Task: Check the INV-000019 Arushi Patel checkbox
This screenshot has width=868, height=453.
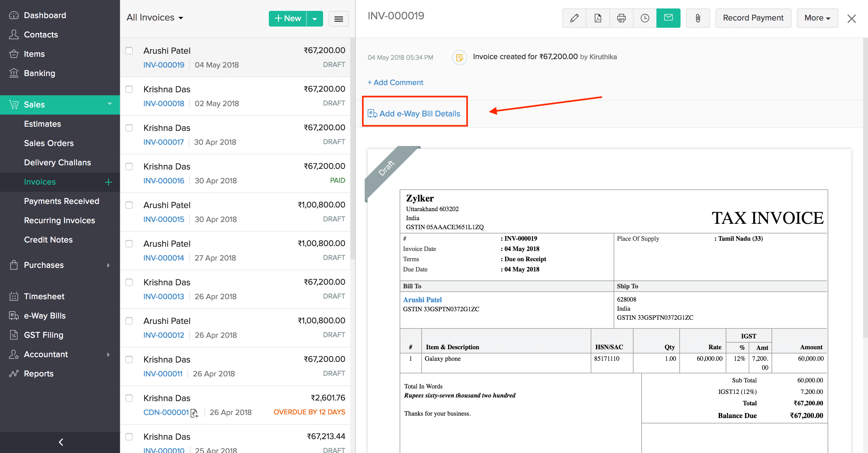Action: click(129, 51)
